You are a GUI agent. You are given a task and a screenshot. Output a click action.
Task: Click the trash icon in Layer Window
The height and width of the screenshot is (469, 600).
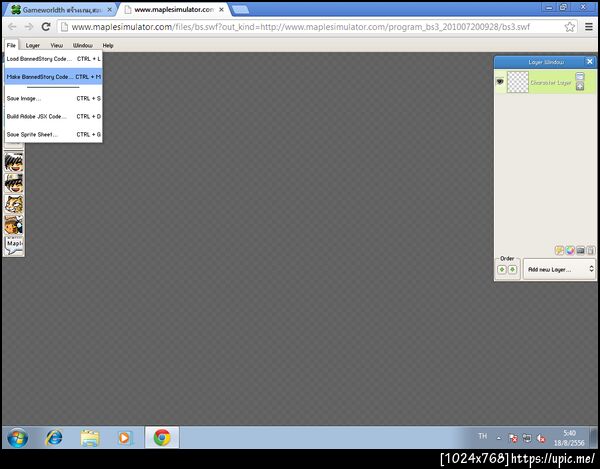[590, 251]
